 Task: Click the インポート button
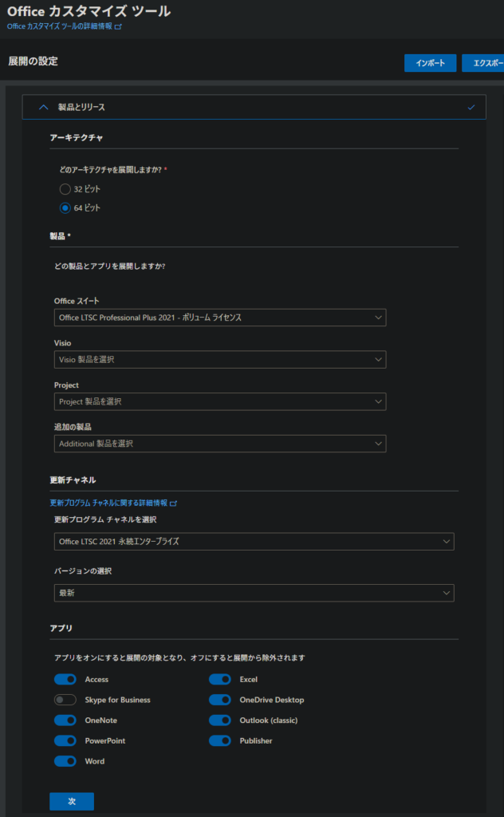[x=430, y=63]
